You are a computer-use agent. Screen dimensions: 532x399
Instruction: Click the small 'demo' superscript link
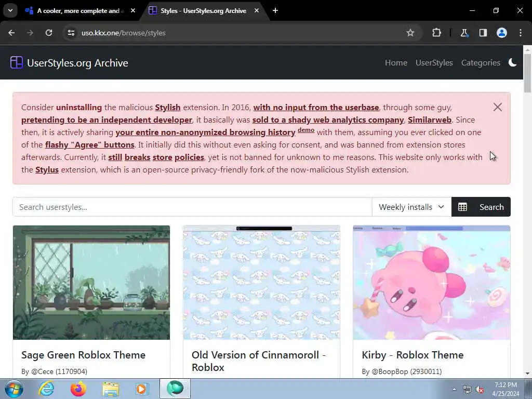click(305, 130)
